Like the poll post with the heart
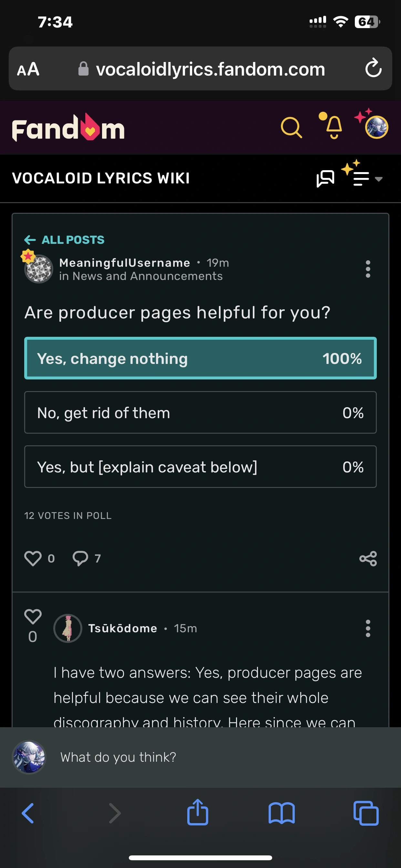401x868 pixels. tap(33, 558)
